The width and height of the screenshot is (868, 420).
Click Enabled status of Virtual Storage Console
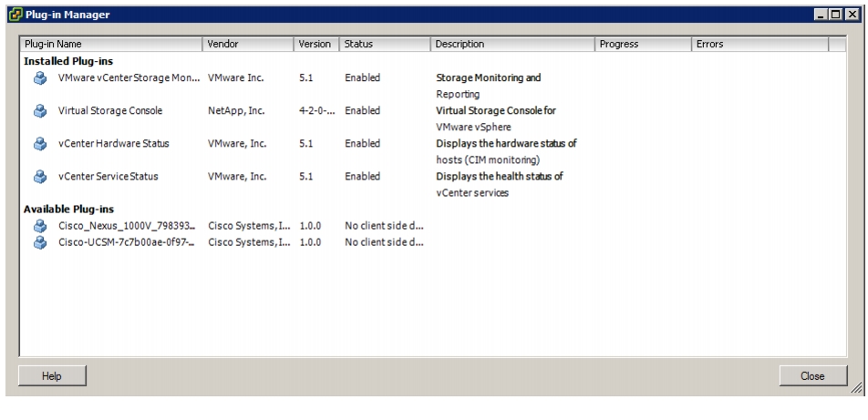363,110
